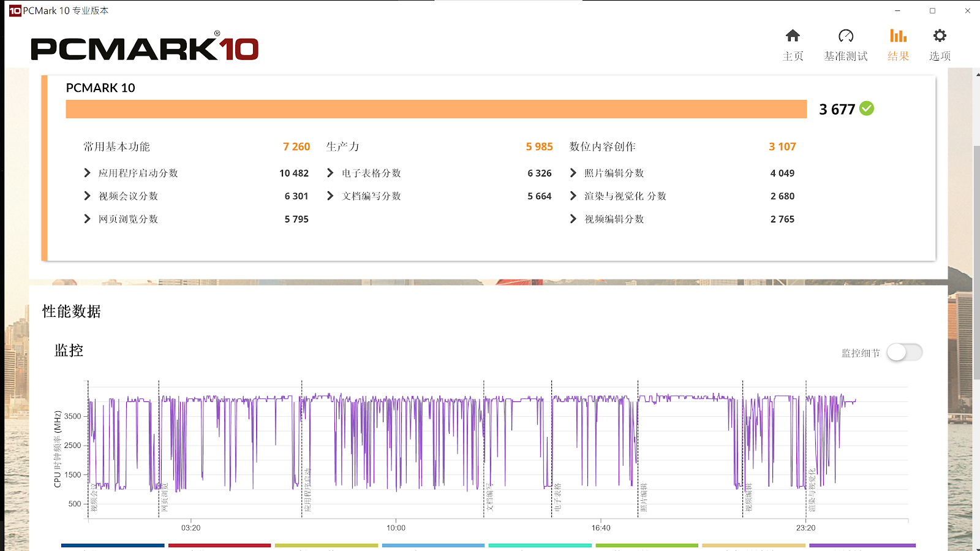Click the PCMARK 10 card title
980x551 pixels.
[x=100, y=88]
